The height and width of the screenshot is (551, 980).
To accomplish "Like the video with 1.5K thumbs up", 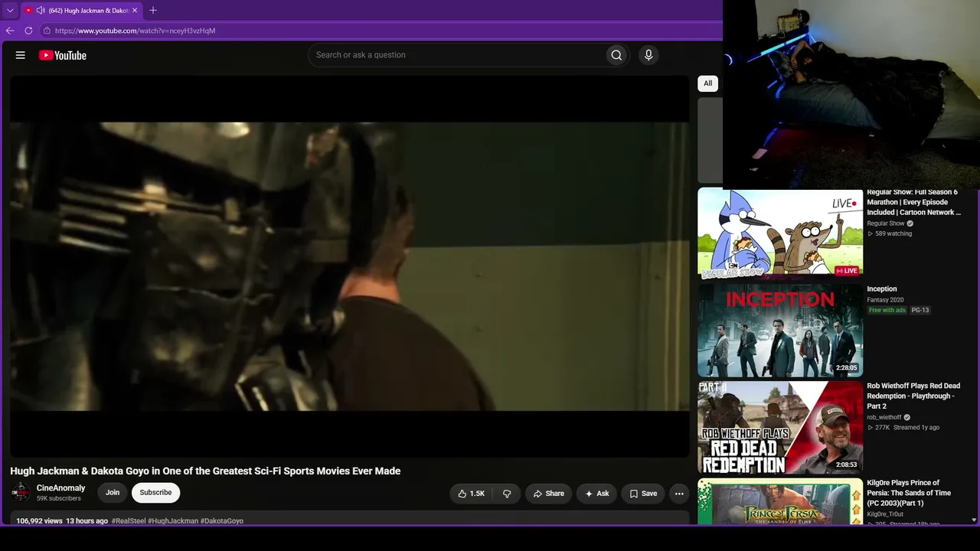I will (472, 494).
